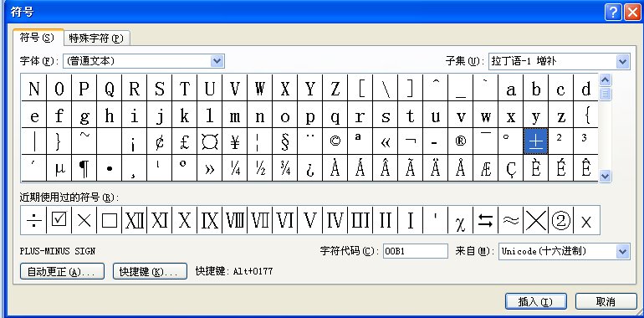644x318 pixels.
Task: Close the 符号 dialog window
Action: click(x=633, y=13)
